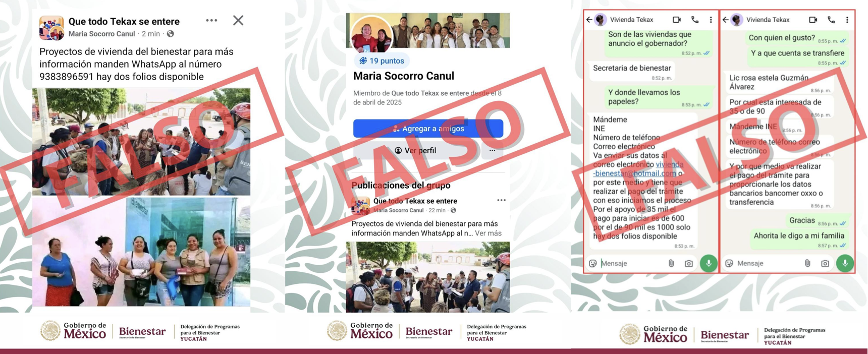
Task: Tap the video call icon in left chat
Action: pos(677,20)
